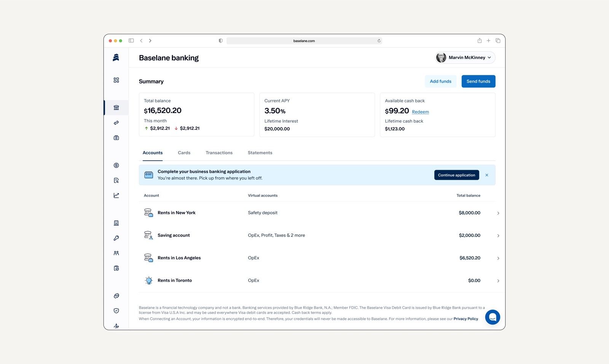
Task: Open a new browser tab with plus icon
Action: (488, 41)
